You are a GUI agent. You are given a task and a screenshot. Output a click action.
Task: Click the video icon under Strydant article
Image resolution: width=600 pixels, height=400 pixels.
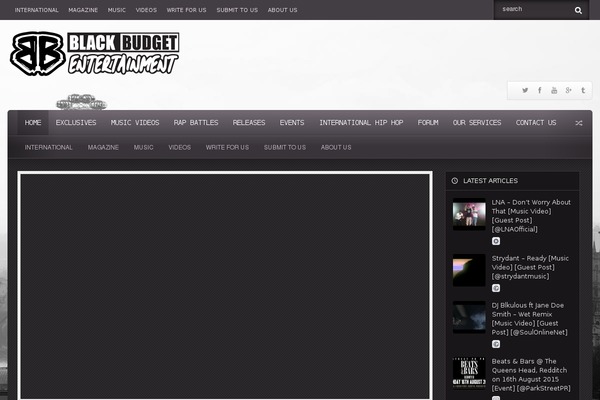[x=496, y=288]
